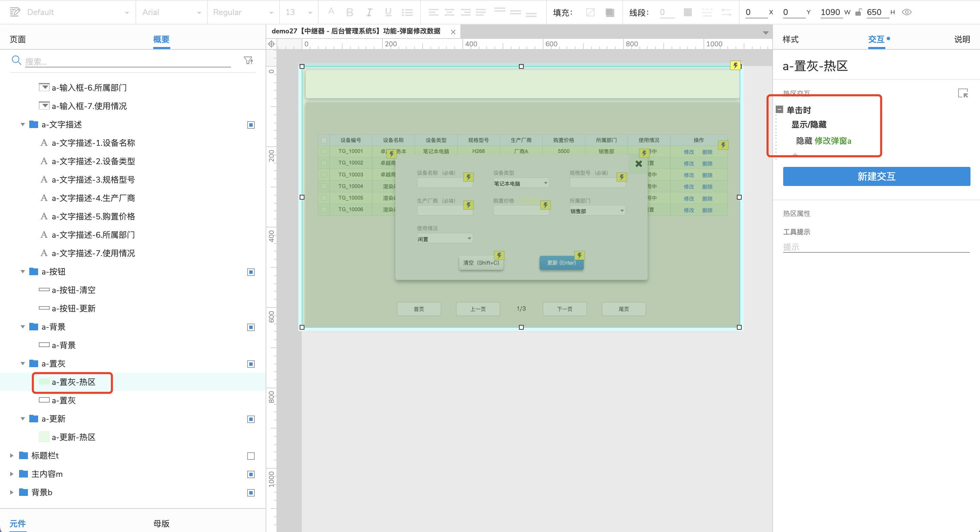Switch to the 样式 tab
This screenshot has height=532, width=980.
coord(791,39)
